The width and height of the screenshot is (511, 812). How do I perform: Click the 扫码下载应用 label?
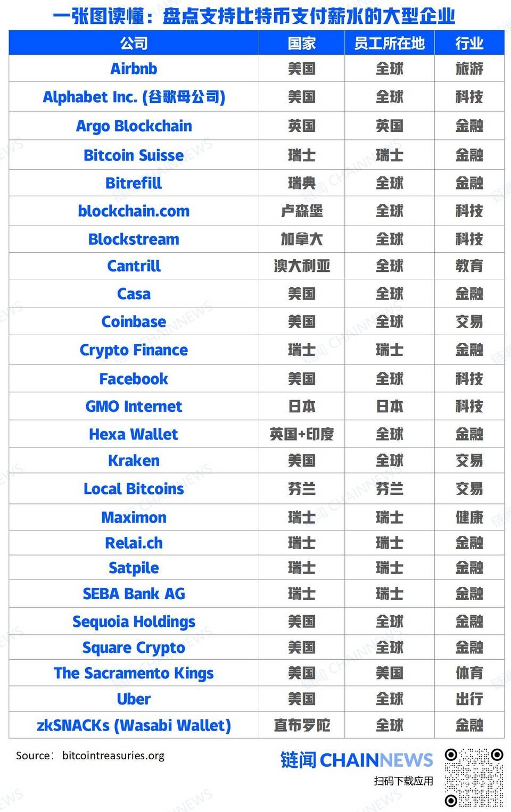point(403,781)
